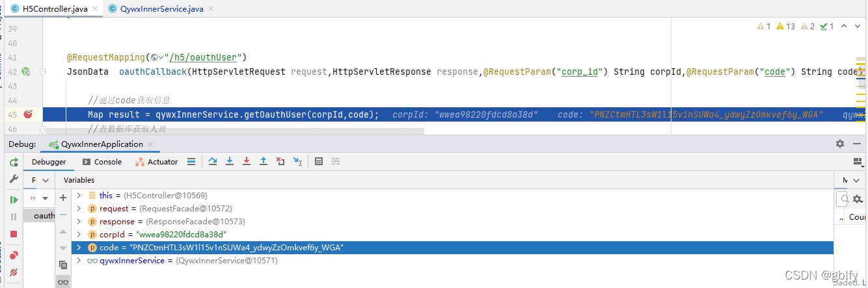This screenshot has height=288, width=868.
Task: Click Step Out blue up arrow
Action: (x=264, y=162)
